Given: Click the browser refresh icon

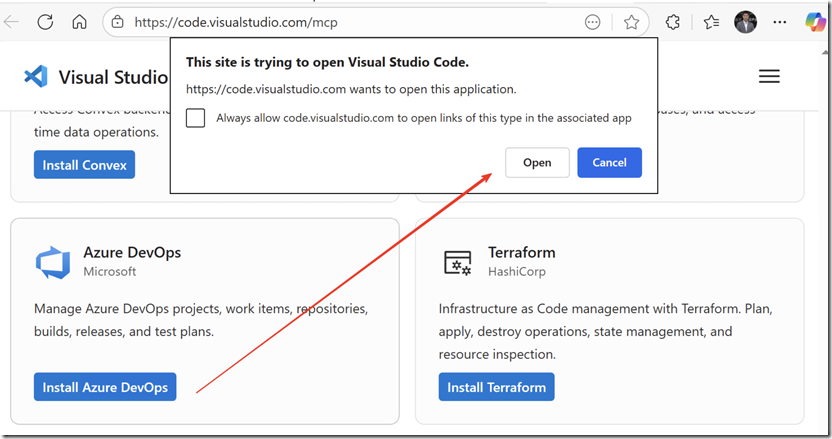Looking at the screenshot, I should point(45,22).
